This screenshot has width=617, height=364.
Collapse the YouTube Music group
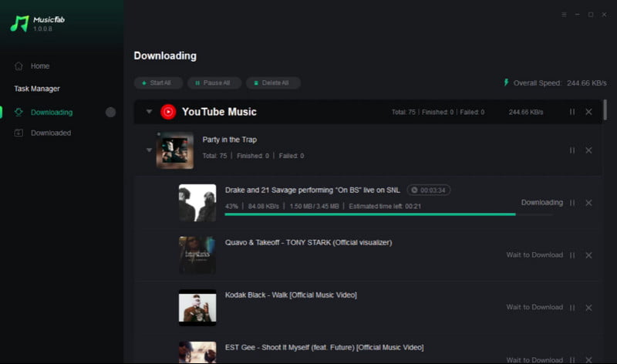point(149,112)
